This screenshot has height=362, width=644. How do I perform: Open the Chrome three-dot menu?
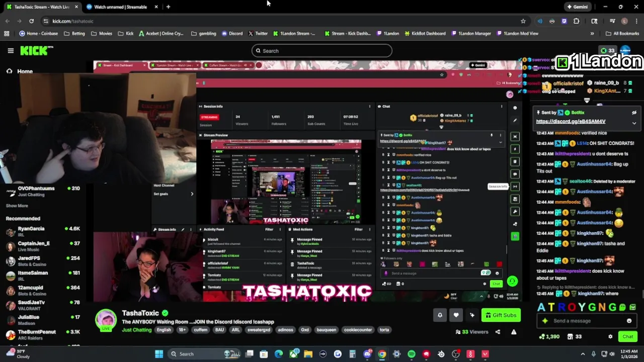tap(635, 21)
